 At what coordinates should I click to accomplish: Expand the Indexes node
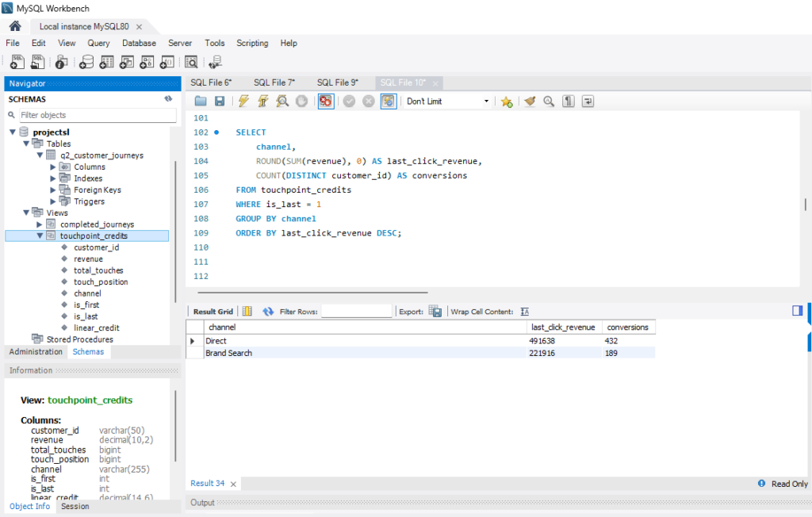pos(53,178)
